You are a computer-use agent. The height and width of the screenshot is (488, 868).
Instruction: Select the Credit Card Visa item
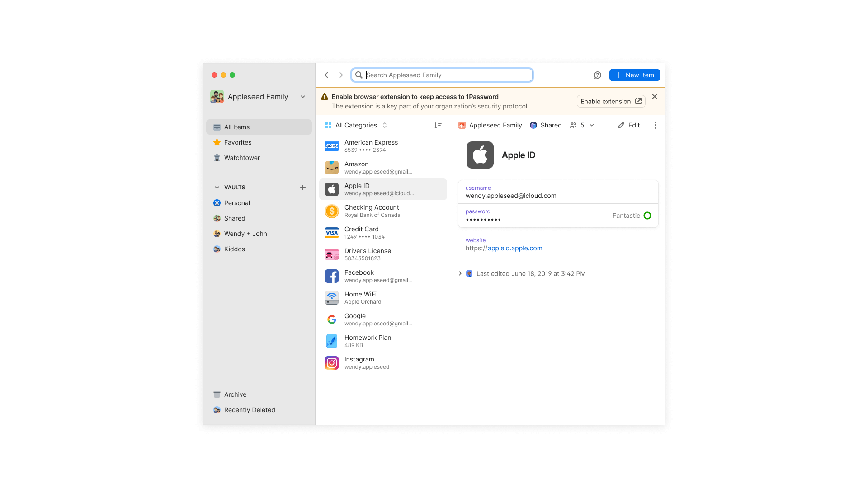click(383, 233)
